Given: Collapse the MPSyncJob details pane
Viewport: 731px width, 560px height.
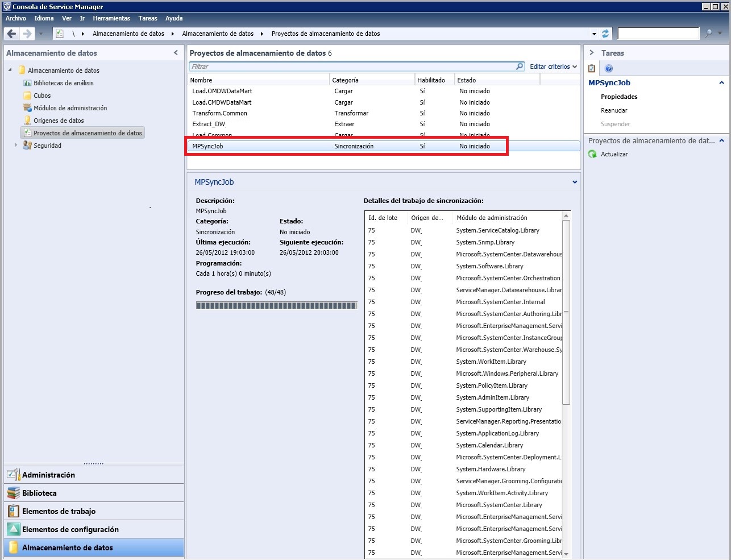Looking at the screenshot, I should tap(575, 182).
